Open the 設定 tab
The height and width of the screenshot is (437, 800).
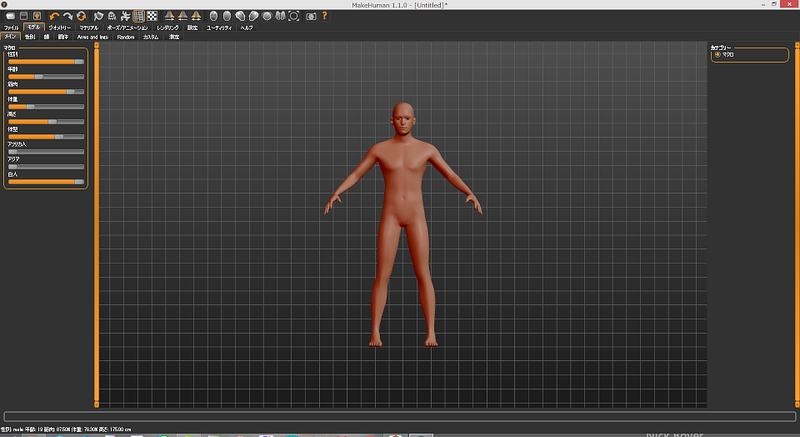coord(192,28)
